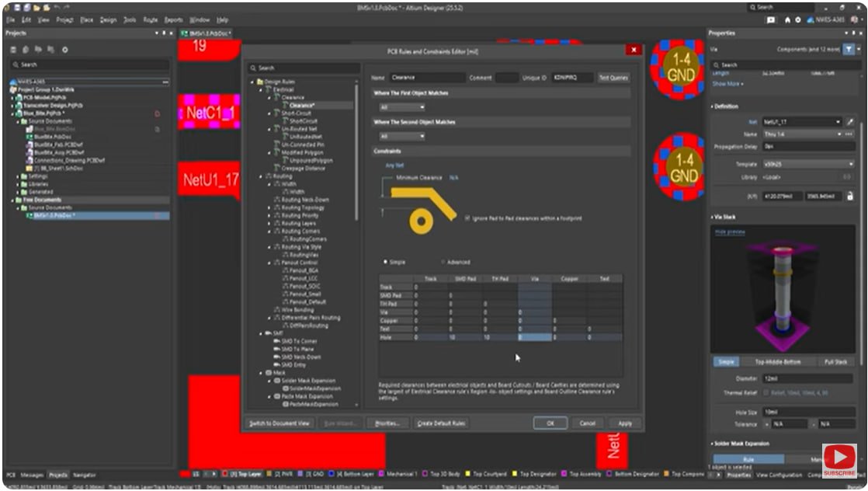Click the Priorities button
This screenshot has width=868, height=491.
click(387, 423)
